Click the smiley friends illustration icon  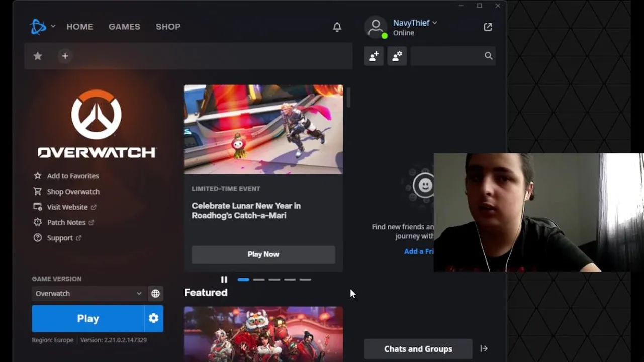click(x=424, y=186)
